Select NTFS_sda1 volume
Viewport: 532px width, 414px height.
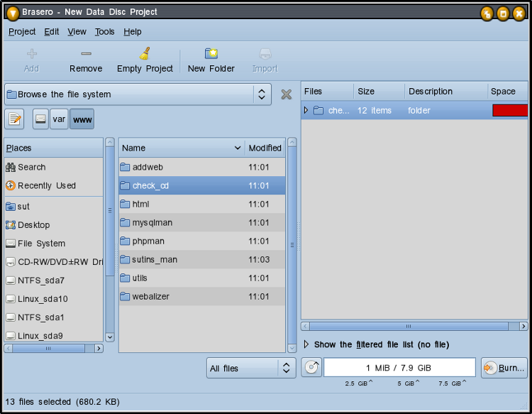(x=54, y=317)
